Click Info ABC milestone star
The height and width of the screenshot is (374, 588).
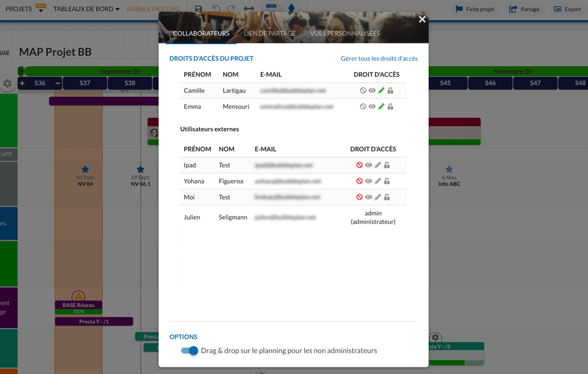pos(449,169)
